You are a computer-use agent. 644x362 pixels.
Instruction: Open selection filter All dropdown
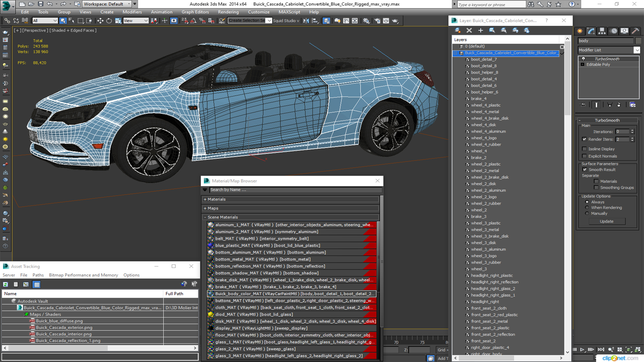pyautogui.click(x=45, y=21)
